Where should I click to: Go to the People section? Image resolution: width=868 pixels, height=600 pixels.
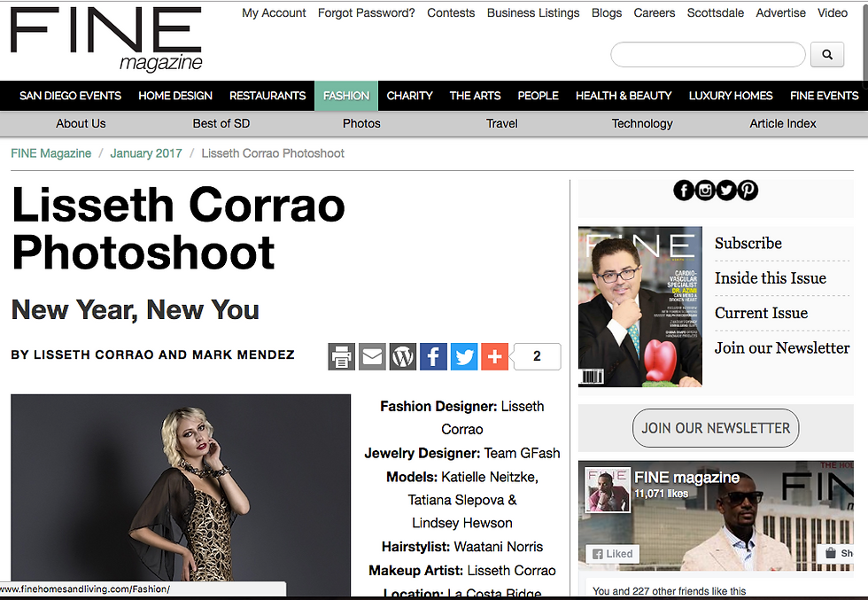click(x=539, y=96)
